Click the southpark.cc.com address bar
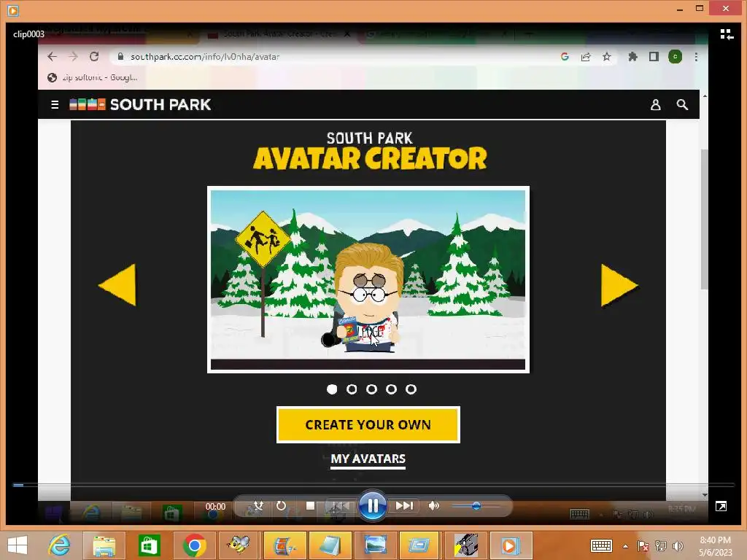This screenshot has width=747, height=560. (333, 57)
